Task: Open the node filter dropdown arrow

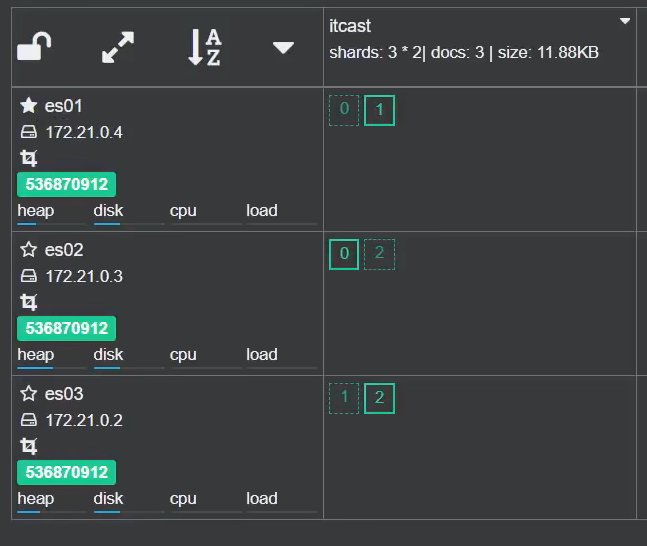Action: coord(283,47)
